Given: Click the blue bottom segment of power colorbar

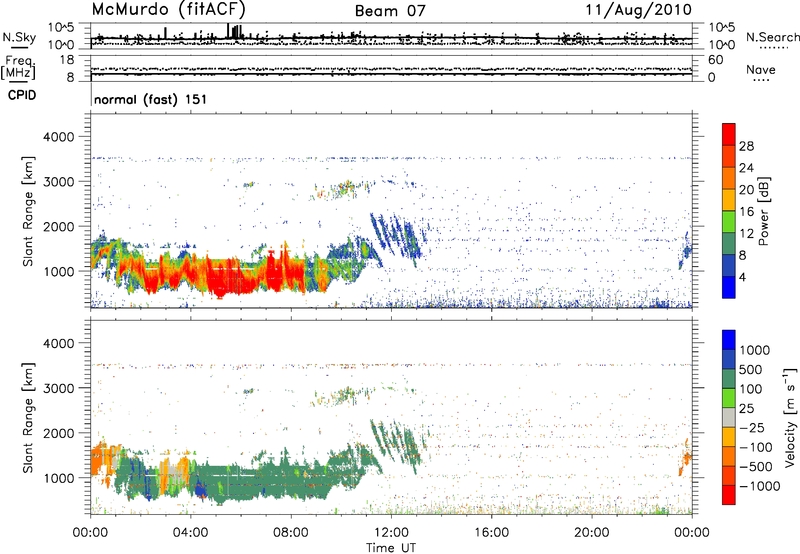Looking at the screenshot, I should point(729,287).
